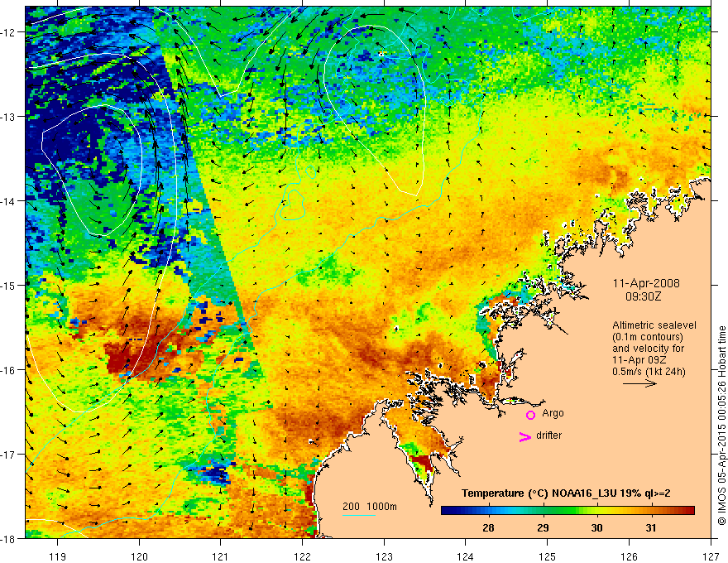Screen dimensions: 728x563
Task: Click longitude axis label 122
Action: [302, 556]
